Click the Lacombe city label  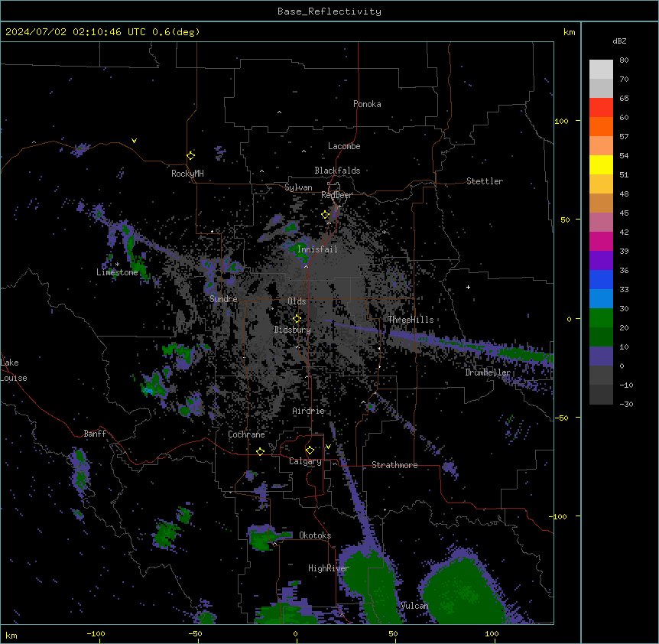[x=344, y=146]
